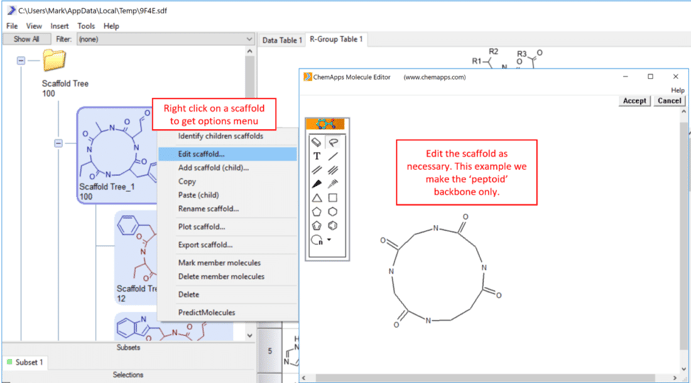This screenshot has width=691, height=383.
Task: Select the eraser tool in Molecule Editor
Action: coord(316,142)
